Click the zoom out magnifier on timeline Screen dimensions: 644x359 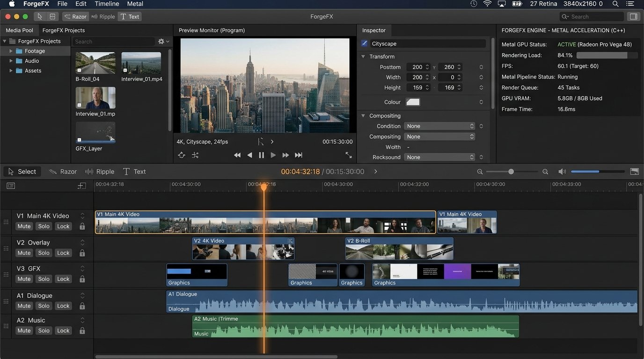480,172
